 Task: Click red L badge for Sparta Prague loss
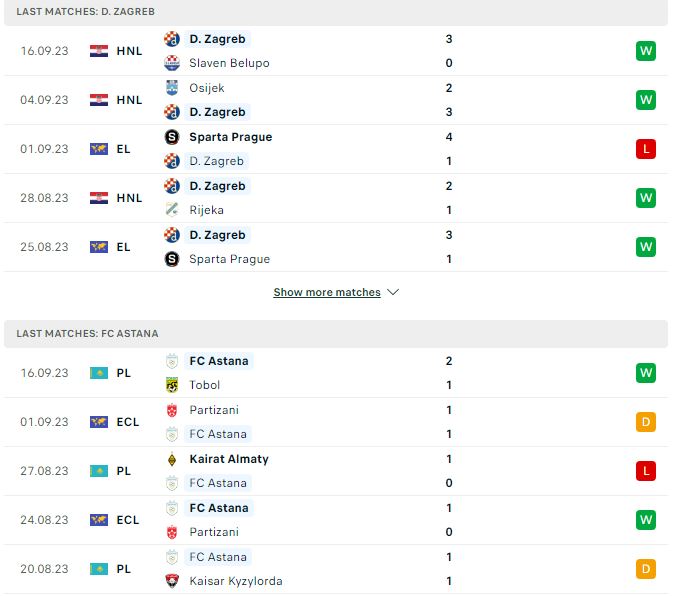tap(646, 149)
